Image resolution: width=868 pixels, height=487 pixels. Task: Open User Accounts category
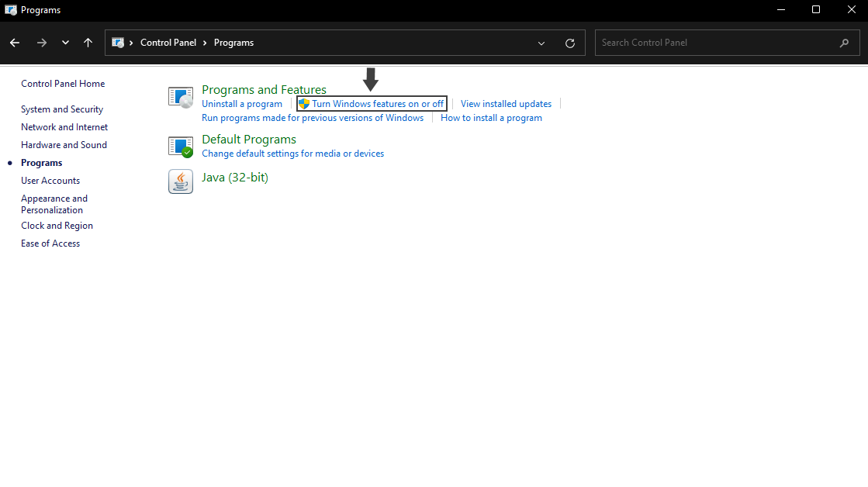[x=50, y=181]
